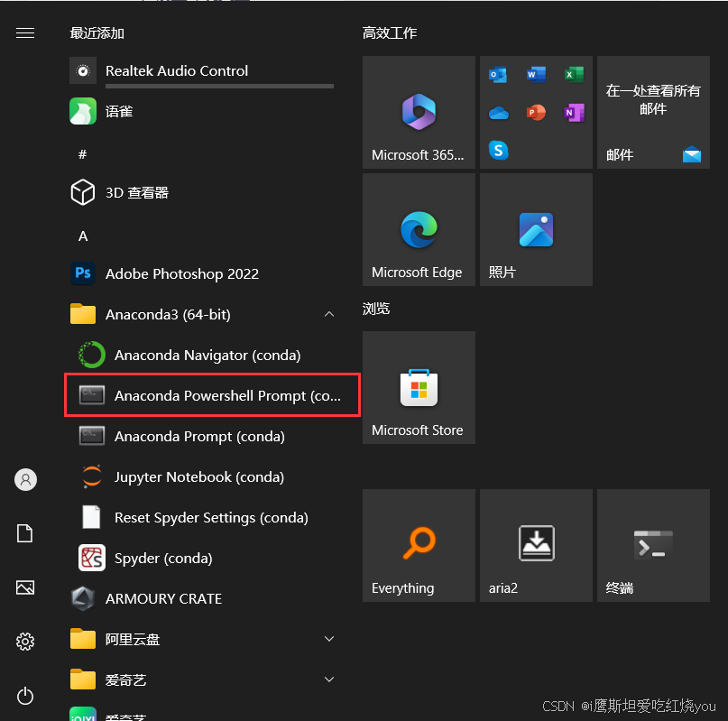Image resolution: width=728 pixels, height=721 pixels.
Task: Expand the 阿里云盘 folder chevron
Action: click(328, 639)
